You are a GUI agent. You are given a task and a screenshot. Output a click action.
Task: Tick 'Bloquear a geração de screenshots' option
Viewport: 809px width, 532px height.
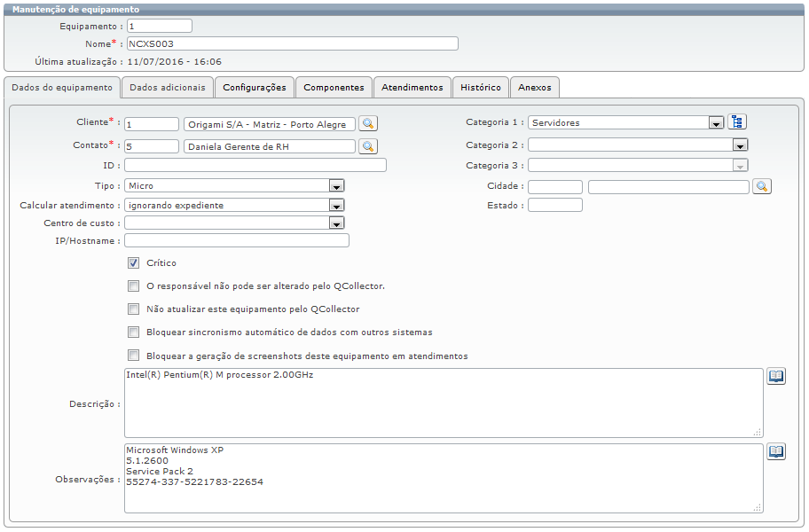(x=134, y=356)
